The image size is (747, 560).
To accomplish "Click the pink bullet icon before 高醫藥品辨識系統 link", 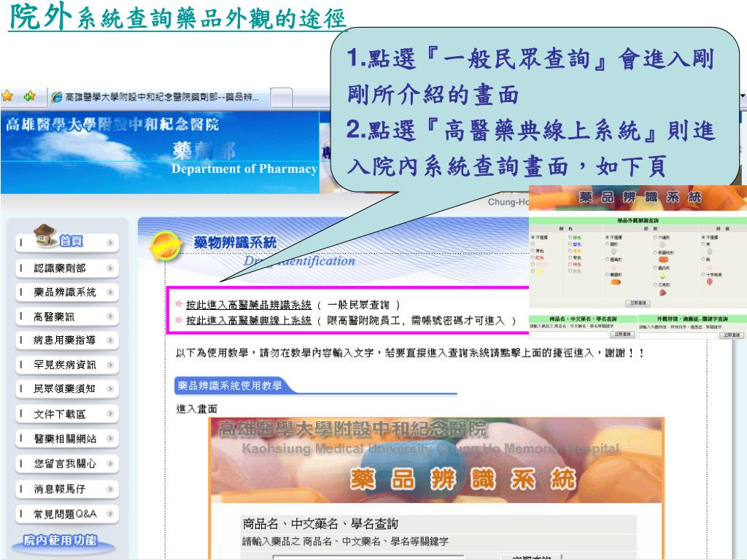I will tap(179, 304).
